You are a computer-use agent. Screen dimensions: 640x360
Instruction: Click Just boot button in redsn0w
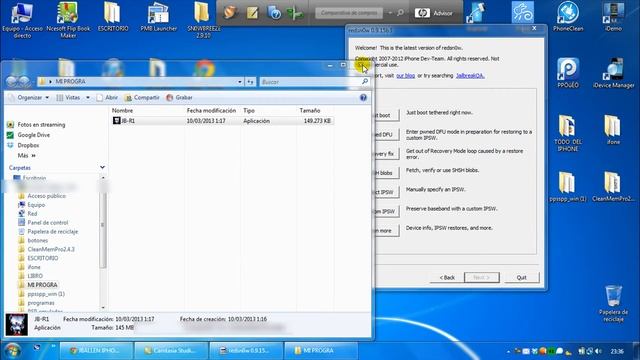pos(386,115)
